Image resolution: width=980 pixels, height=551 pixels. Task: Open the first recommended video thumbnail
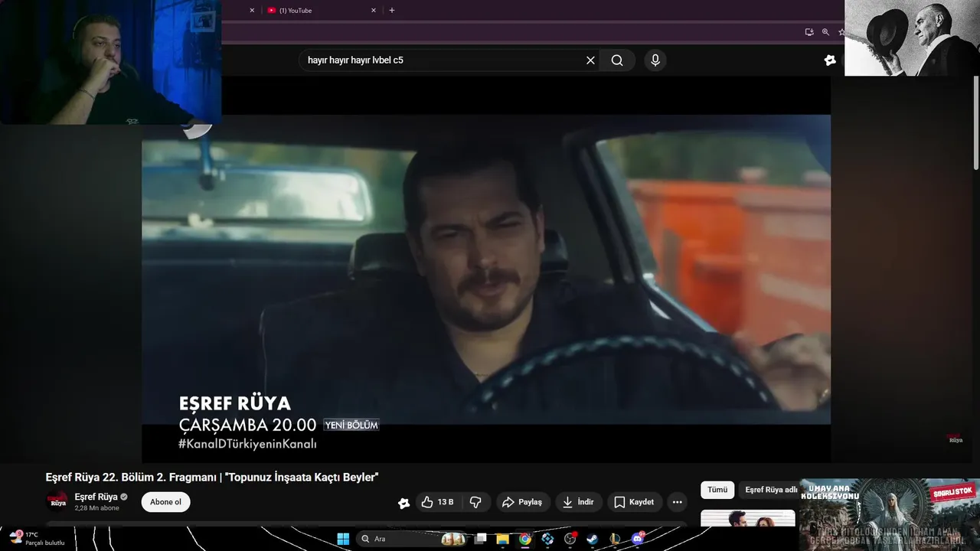point(748,519)
